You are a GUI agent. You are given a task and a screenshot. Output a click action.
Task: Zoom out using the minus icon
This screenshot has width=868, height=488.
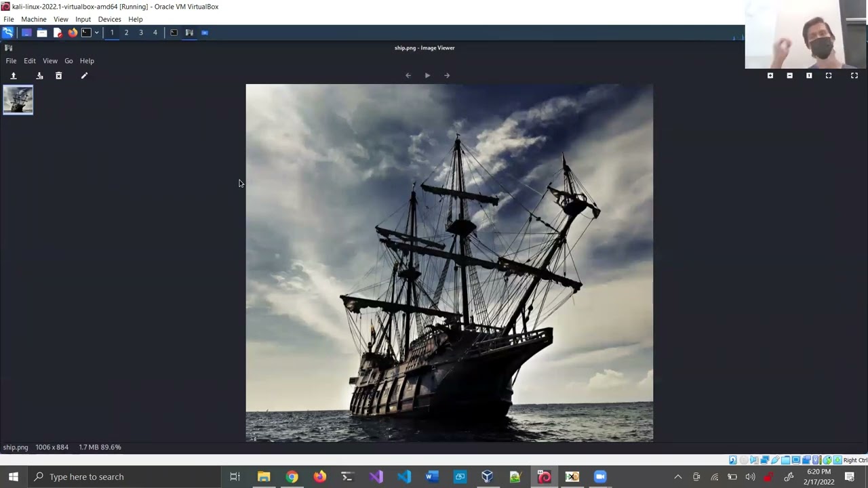[789, 76]
